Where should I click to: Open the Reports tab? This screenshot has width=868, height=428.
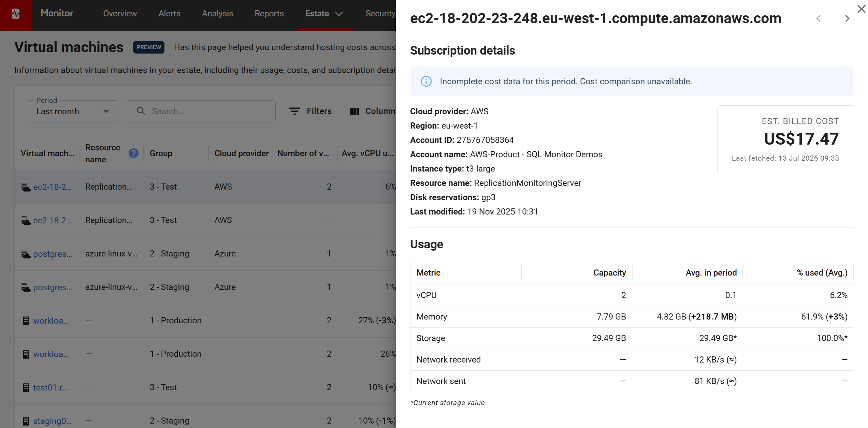click(269, 14)
